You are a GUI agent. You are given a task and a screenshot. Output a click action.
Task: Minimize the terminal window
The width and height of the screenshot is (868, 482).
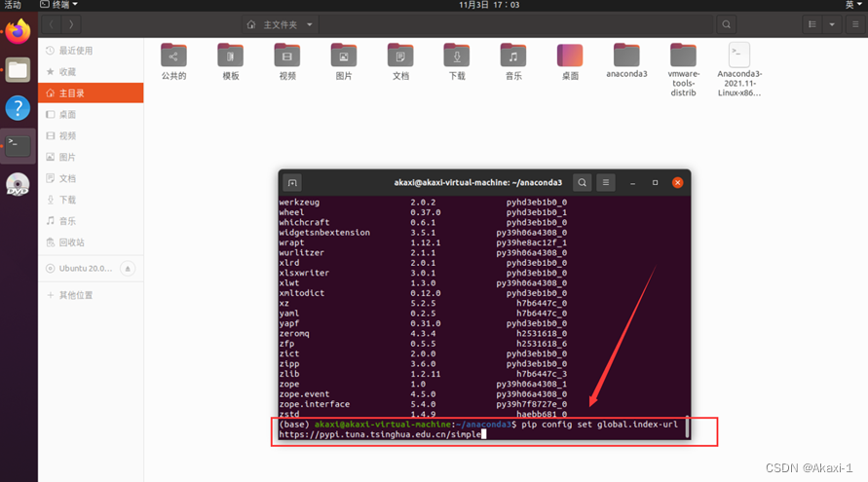(632, 183)
